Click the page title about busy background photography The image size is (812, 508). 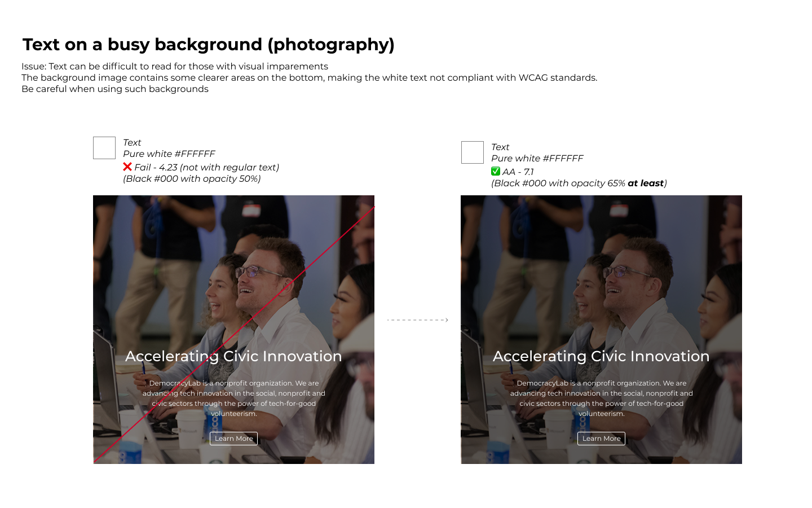208,45
